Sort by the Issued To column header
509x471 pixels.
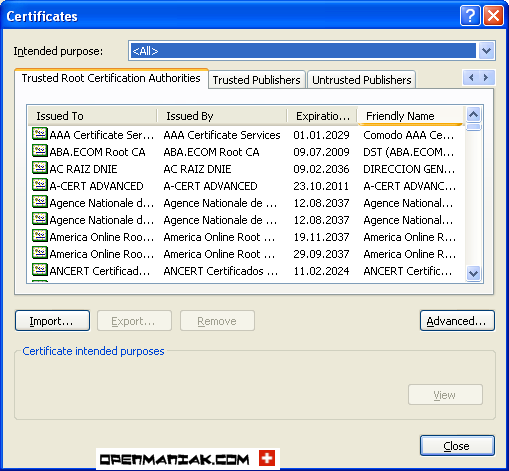(92, 116)
